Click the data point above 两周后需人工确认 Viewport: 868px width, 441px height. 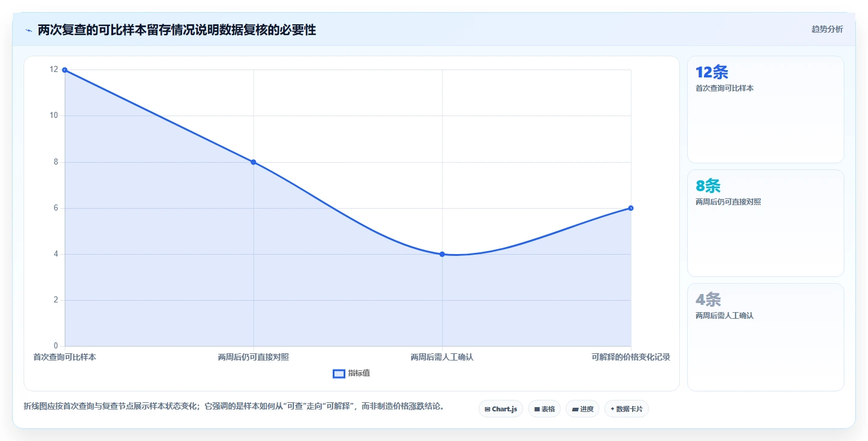pyautogui.click(x=442, y=254)
